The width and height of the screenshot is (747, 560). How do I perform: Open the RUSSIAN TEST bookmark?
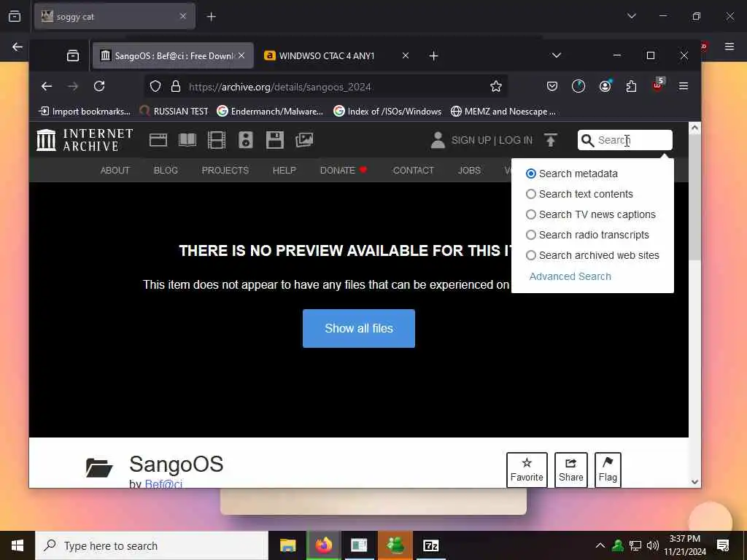[174, 112]
